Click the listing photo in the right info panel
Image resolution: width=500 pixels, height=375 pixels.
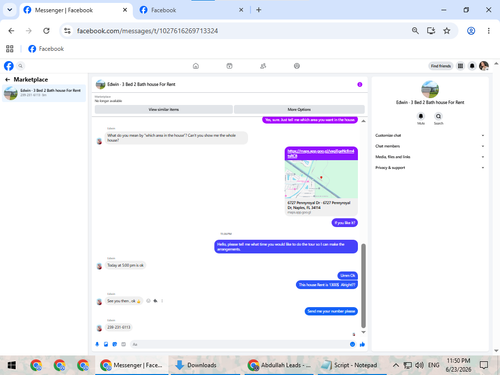430,89
